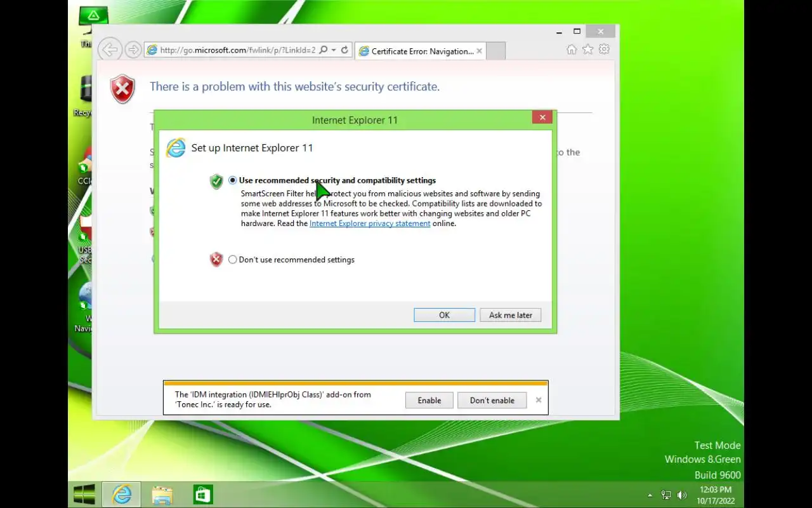Open the Home page icon

[x=572, y=50]
